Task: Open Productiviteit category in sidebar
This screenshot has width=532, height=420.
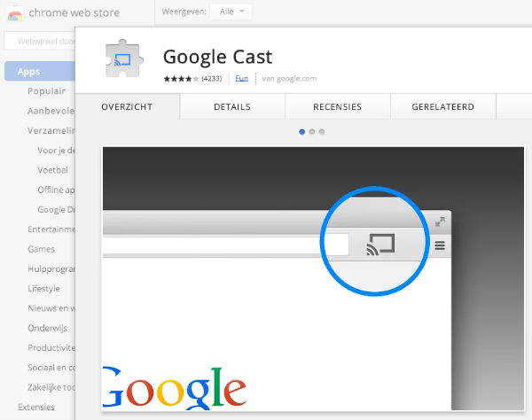Action: click(x=51, y=348)
